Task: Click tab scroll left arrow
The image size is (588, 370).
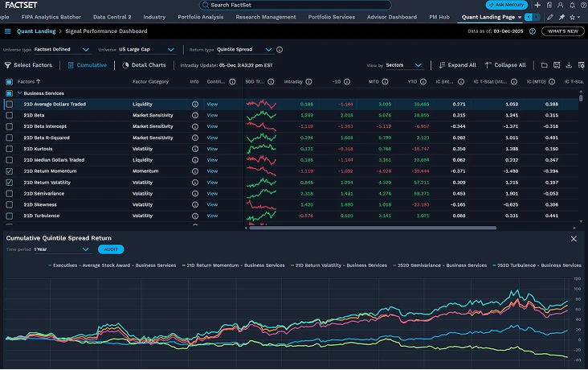Action: [x=529, y=17]
